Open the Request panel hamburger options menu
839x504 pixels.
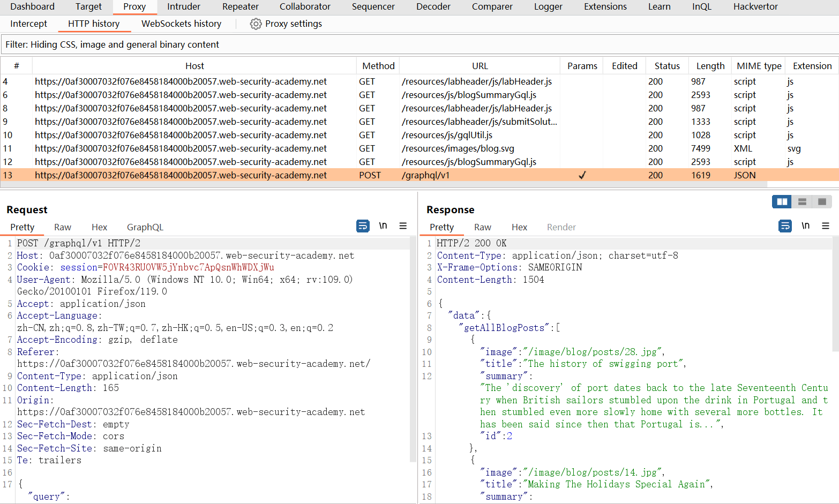click(x=403, y=226)
